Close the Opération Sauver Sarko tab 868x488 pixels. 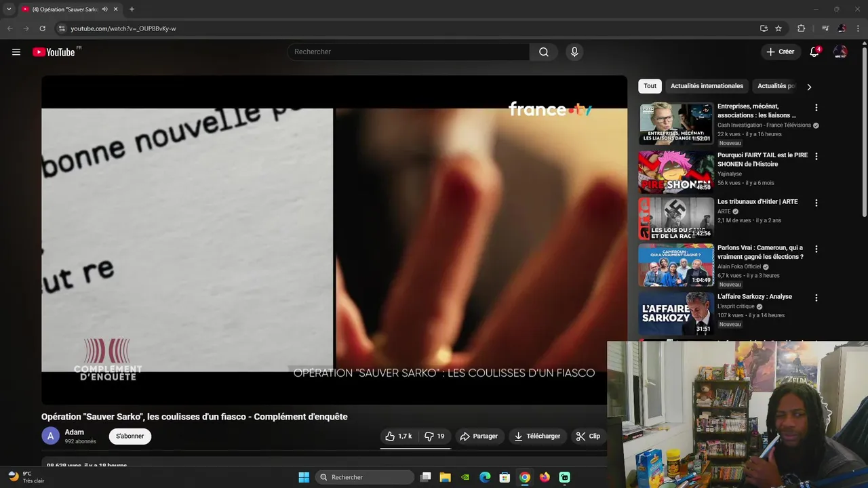click(116, 9)
